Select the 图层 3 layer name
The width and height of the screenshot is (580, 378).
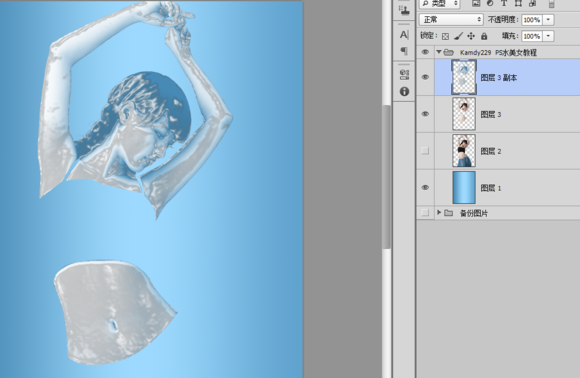pos(490,114)
